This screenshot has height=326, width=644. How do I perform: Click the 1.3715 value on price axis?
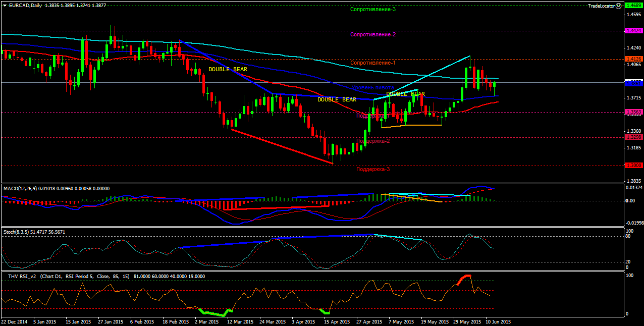point(633,97)
